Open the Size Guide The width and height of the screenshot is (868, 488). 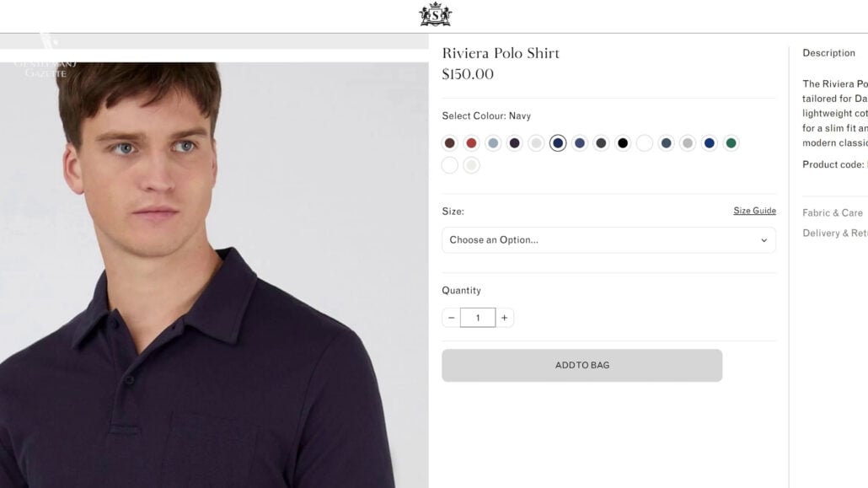click(x=754, y=210)
